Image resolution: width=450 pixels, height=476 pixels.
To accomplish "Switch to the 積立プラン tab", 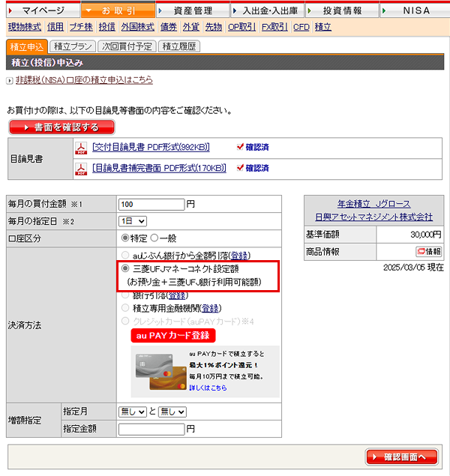I will [73, 46].
